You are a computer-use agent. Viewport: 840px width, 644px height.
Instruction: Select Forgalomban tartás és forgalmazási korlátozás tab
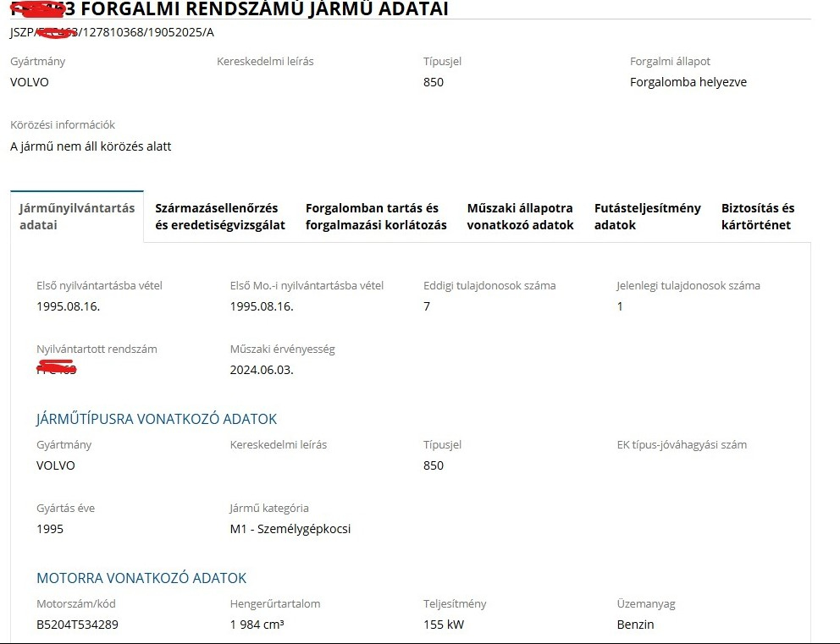pos(376,217)
